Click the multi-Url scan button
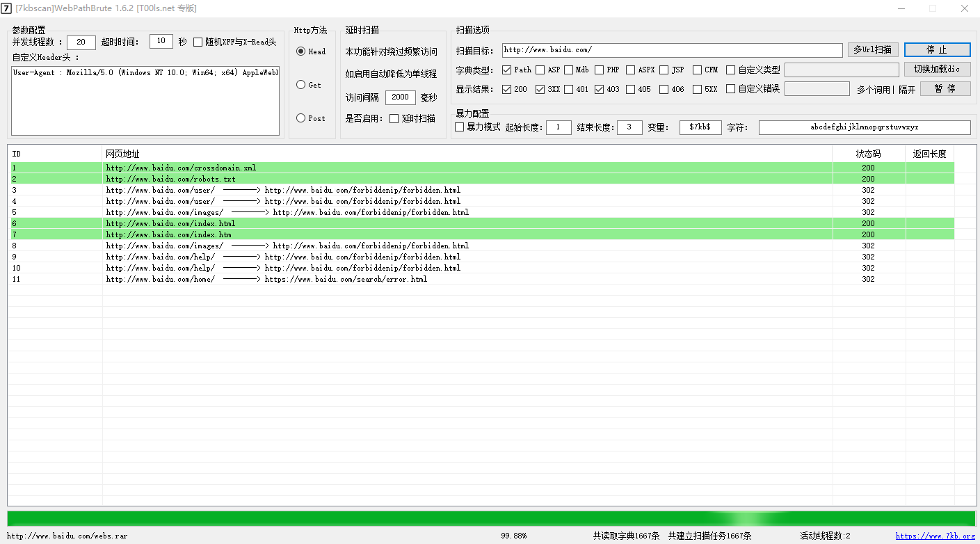980x544 pixels. 873,50
